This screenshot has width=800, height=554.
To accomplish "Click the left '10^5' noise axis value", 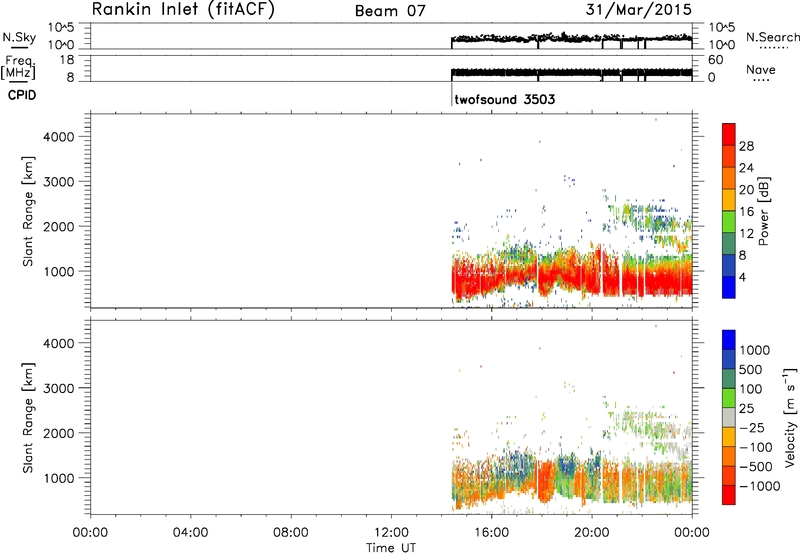I will [61, 28].
